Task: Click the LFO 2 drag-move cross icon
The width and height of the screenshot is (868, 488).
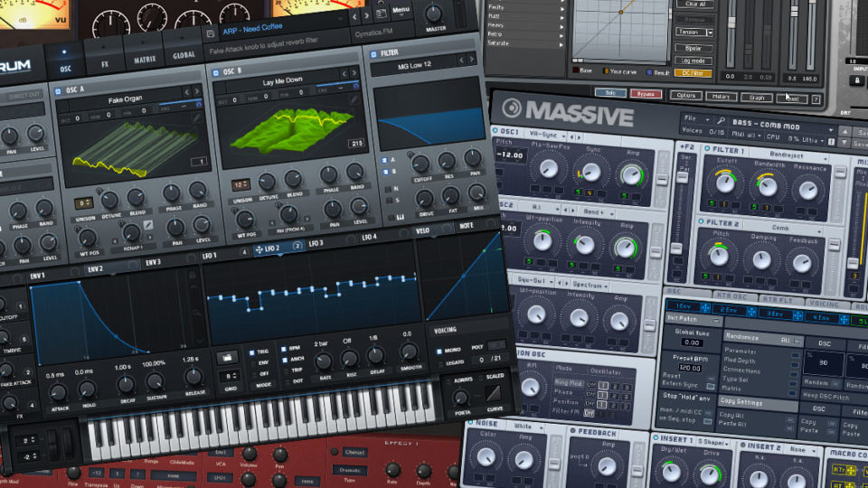Action: tap(259, 250)
